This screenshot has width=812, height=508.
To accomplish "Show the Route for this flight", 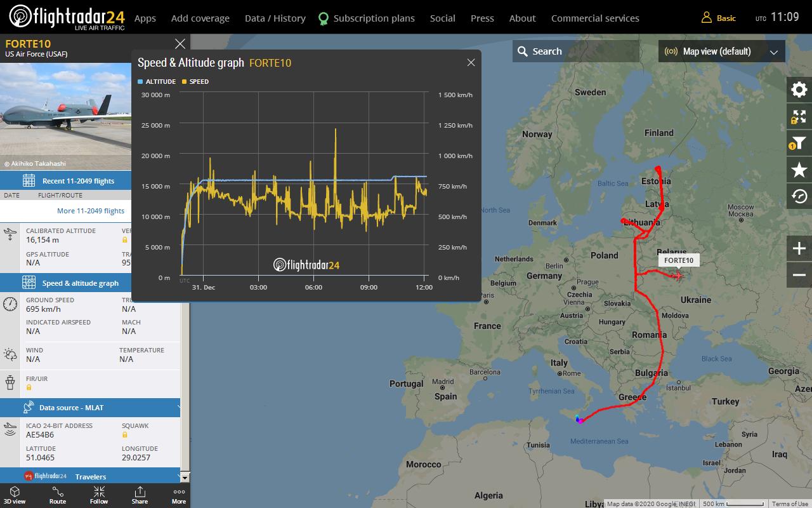I will pos(58,495).
